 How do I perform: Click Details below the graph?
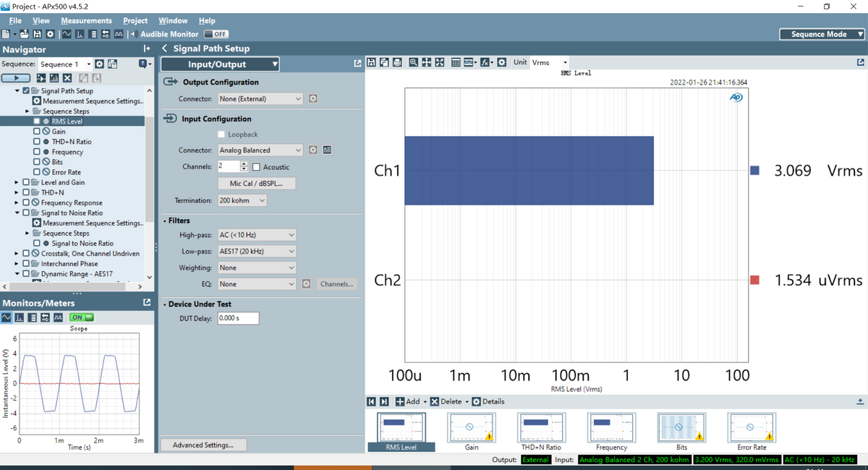coord(488,401)
